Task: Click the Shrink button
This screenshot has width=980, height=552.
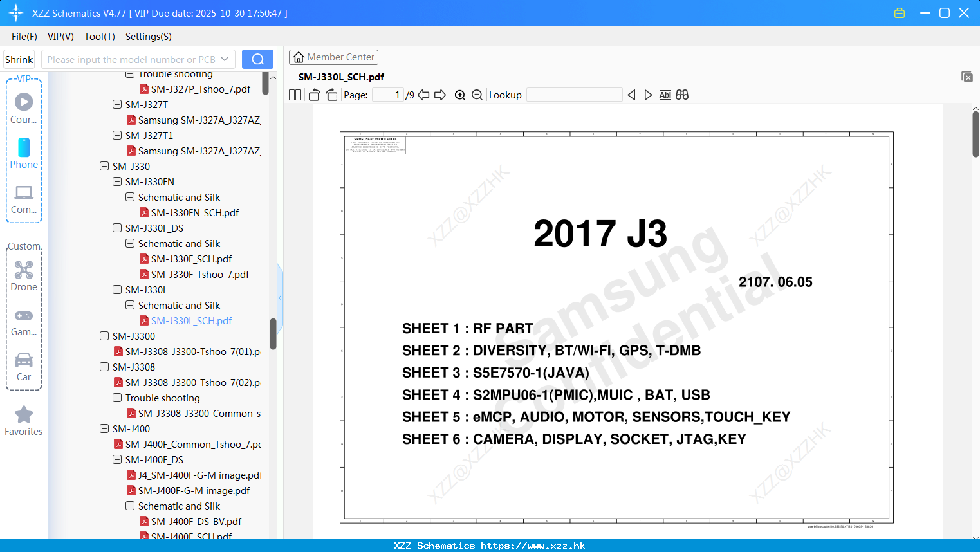Action: pos(19,59)
